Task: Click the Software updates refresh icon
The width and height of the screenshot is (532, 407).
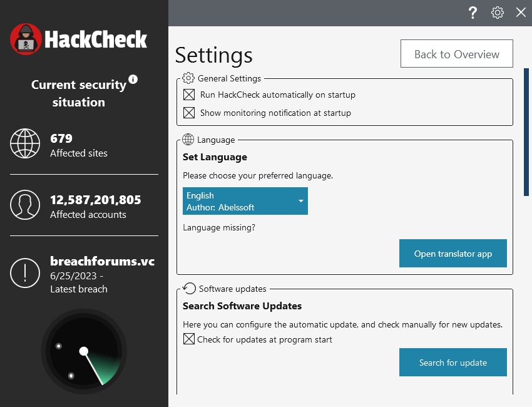Action: coord(189,289)
